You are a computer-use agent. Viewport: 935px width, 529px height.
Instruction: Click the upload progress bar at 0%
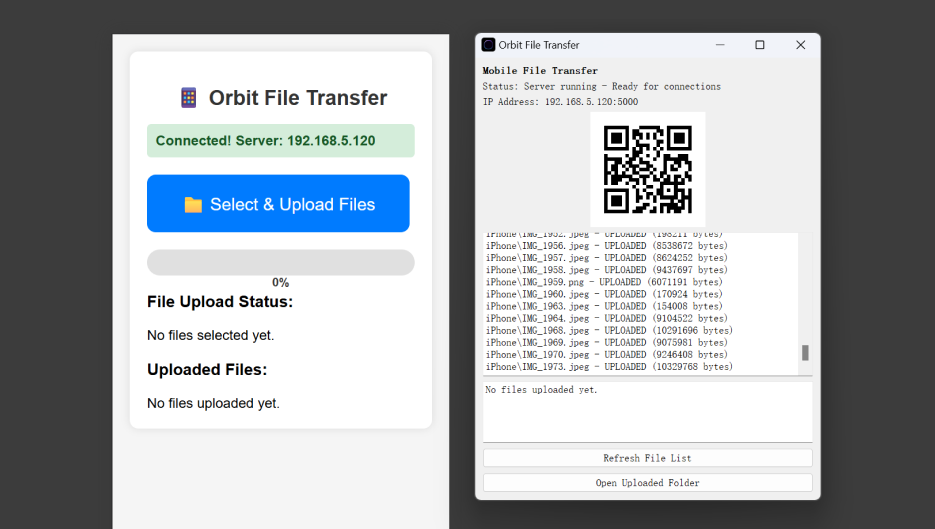(x=281, y=262)
